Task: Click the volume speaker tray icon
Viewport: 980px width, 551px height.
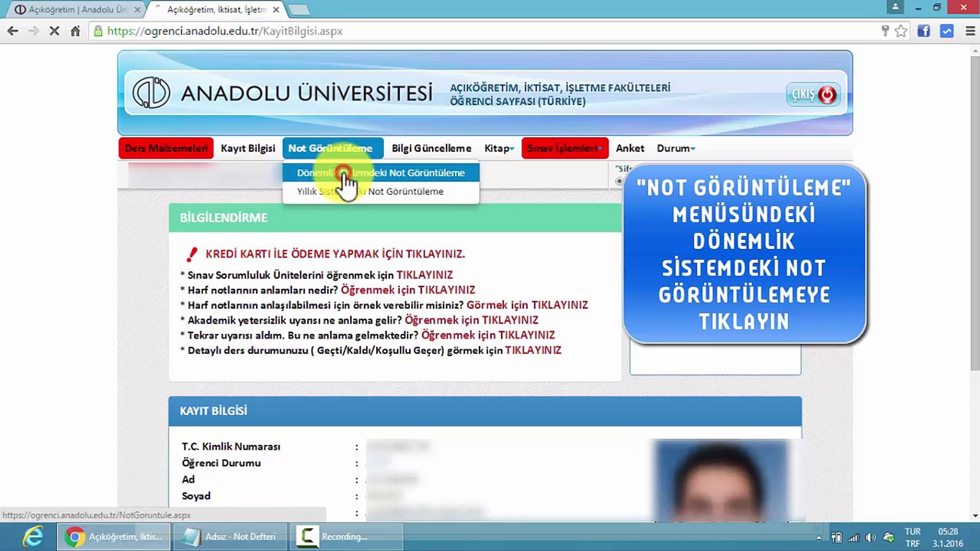Action: 871,537
